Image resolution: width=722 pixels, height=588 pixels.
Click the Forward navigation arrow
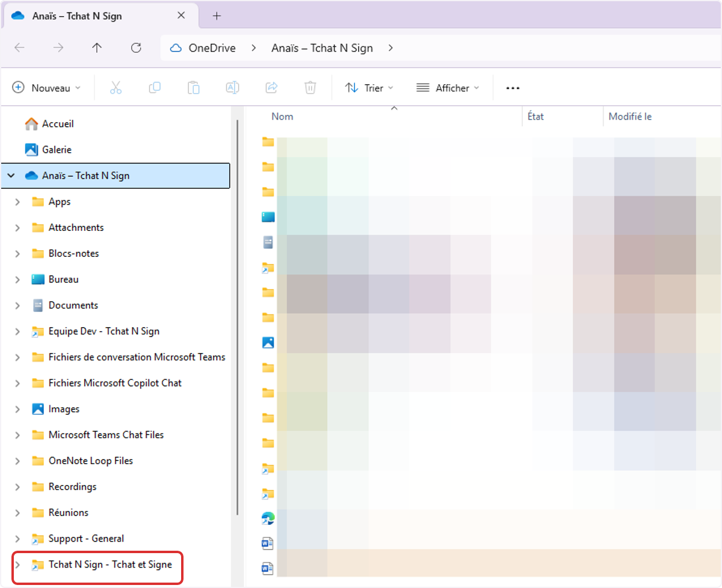coord(58,48)
